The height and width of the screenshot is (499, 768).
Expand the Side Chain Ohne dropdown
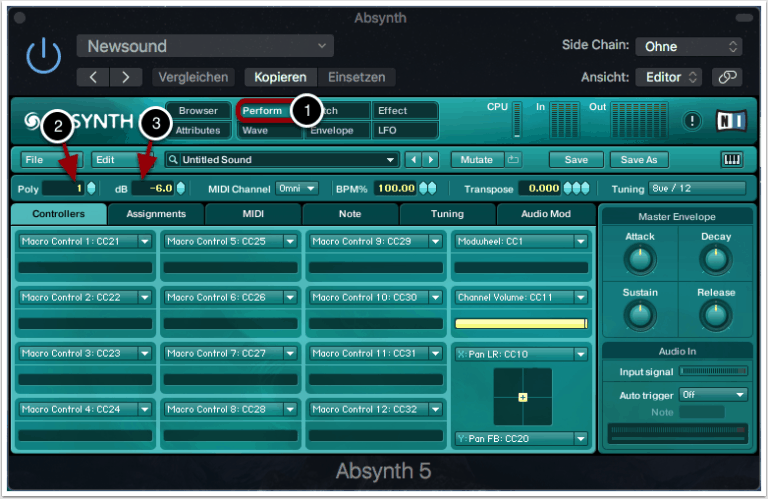coord(691,46)
